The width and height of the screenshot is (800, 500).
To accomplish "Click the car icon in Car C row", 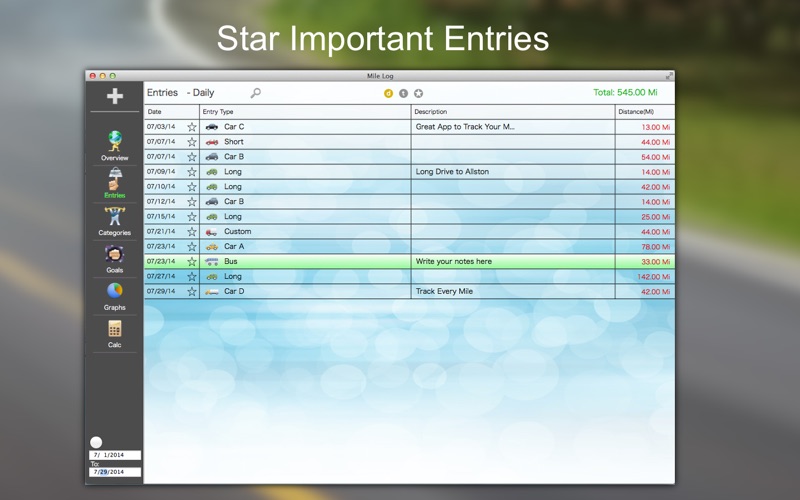I will pyautogui.click(x=212, y=127).
